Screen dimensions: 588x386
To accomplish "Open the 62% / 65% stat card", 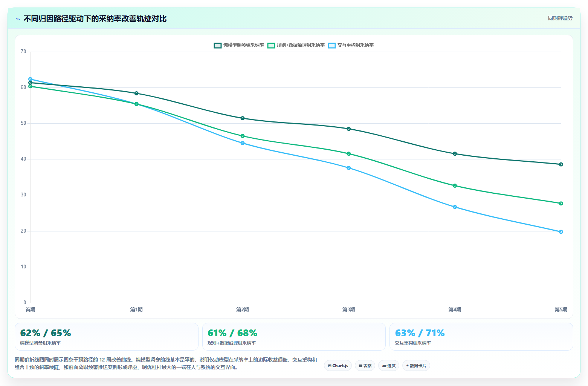I will point(107,337).
